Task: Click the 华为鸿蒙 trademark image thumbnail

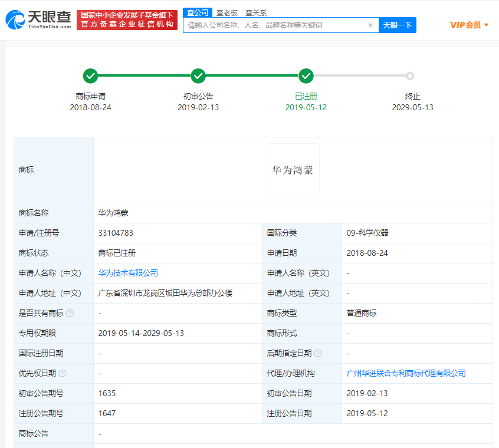Action: 293,169
